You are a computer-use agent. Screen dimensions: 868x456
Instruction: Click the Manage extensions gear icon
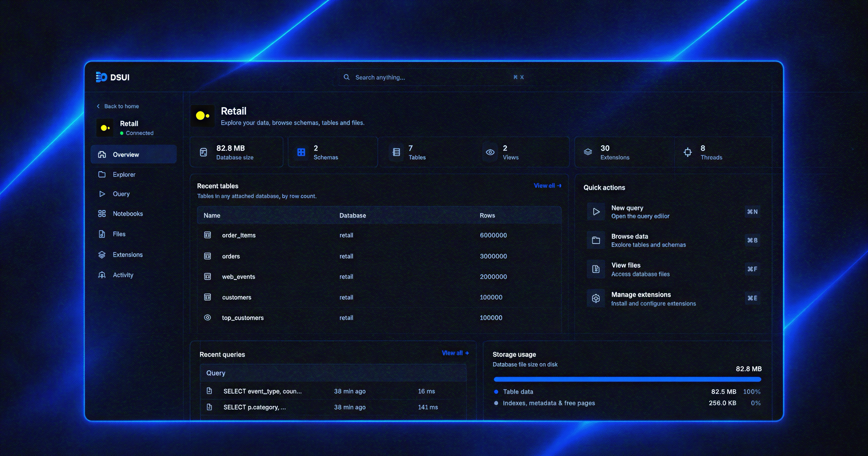[596, 298]
